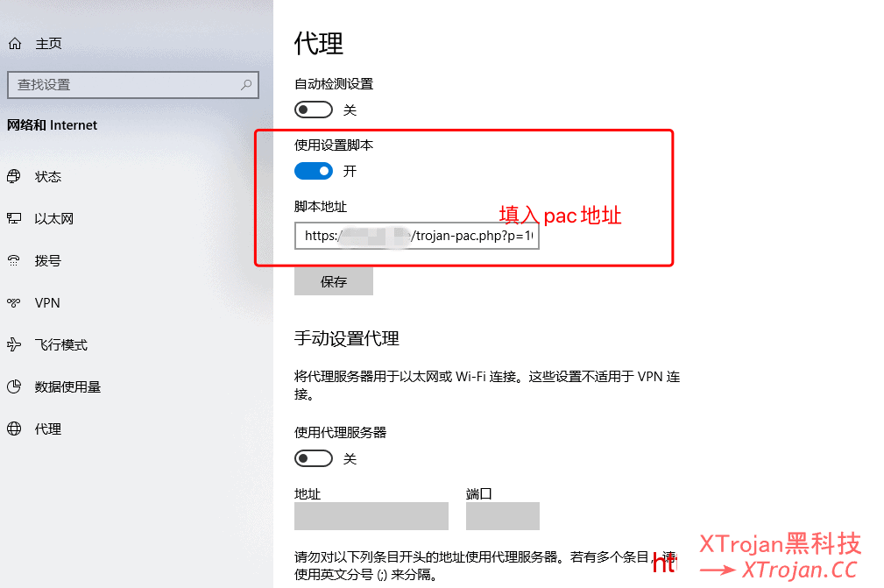Select 数据使用量 in the sidebar
The width and height of the screenshot is (884, 588).
[x=67, y=386]
